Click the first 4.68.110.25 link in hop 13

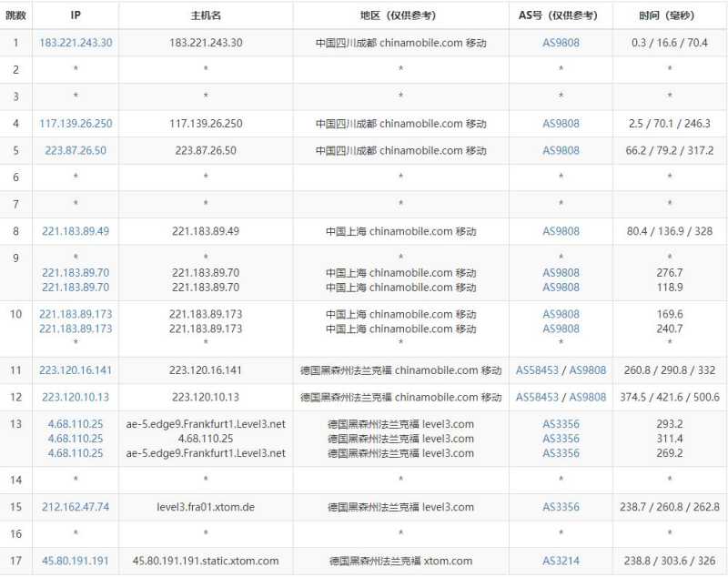point(76,424)
